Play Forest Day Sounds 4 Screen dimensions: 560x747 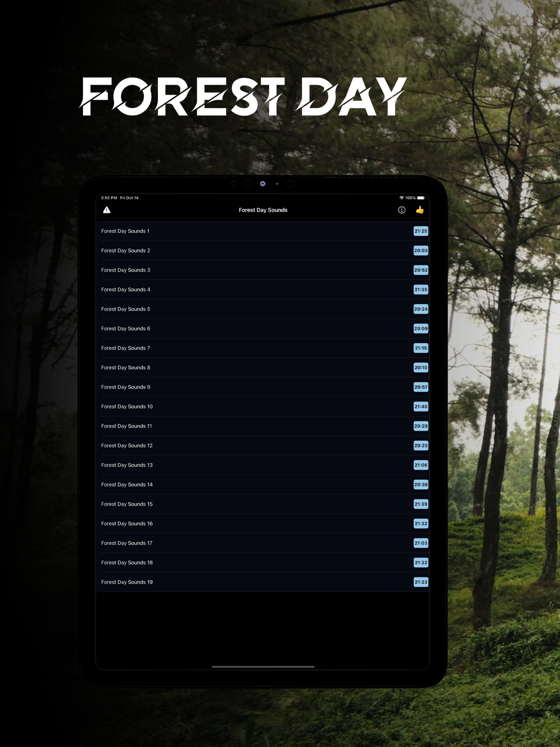pos(263,290)
